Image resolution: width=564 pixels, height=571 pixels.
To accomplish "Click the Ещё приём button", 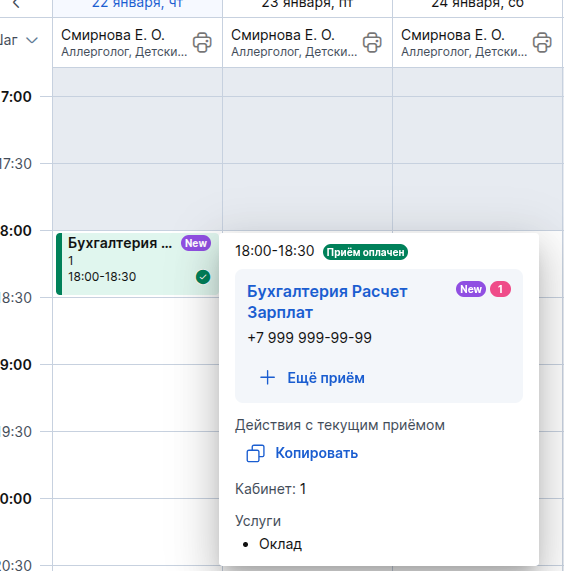I will (312, 378).
